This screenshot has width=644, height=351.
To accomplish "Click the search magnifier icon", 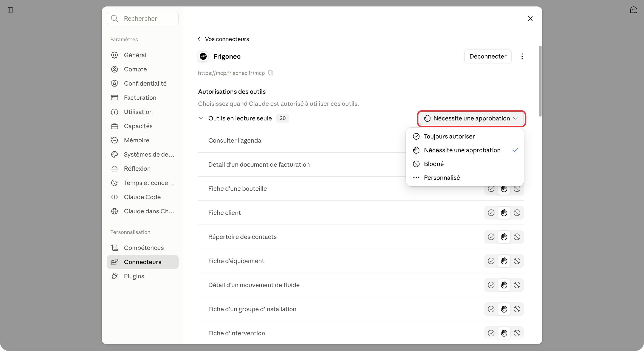I will 115,18.
